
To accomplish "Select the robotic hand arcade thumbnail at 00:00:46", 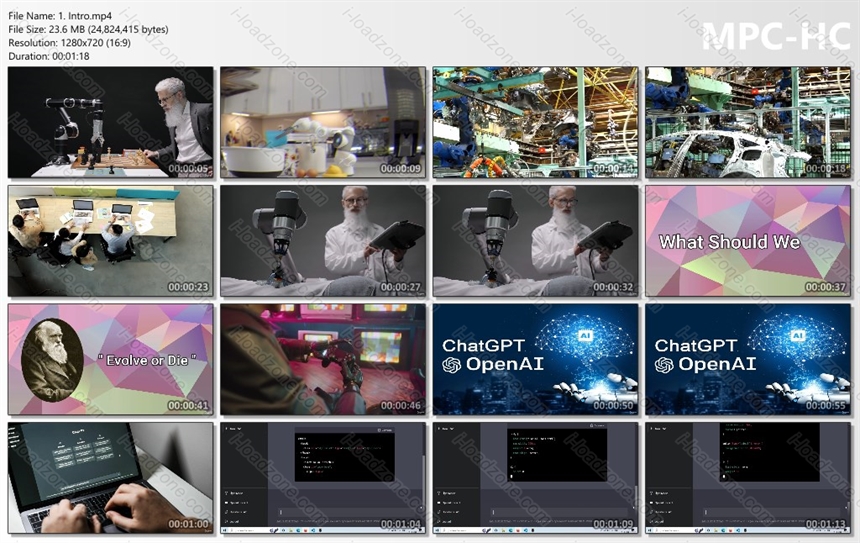I will (x=323, y=359).
